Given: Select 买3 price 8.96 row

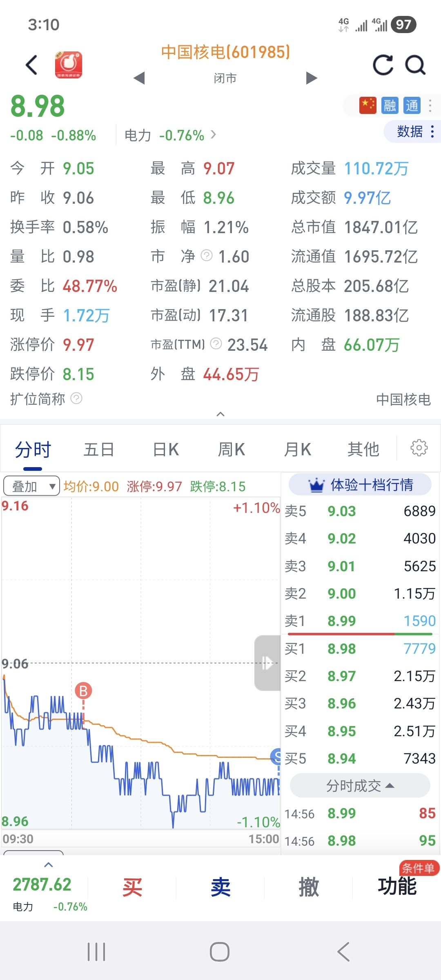Looking at the screenshot, I should tap(360, 703).
